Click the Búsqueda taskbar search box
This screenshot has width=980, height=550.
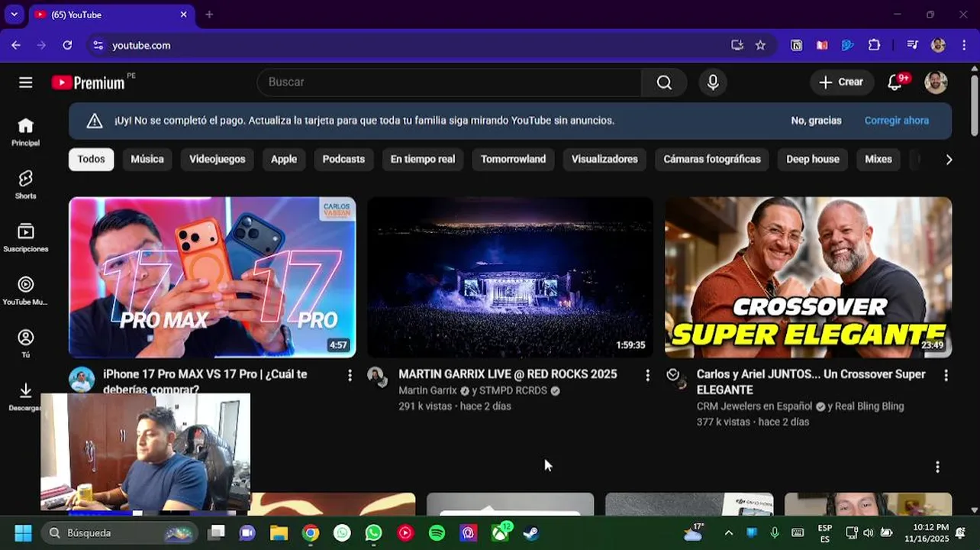tap(120, 532)
